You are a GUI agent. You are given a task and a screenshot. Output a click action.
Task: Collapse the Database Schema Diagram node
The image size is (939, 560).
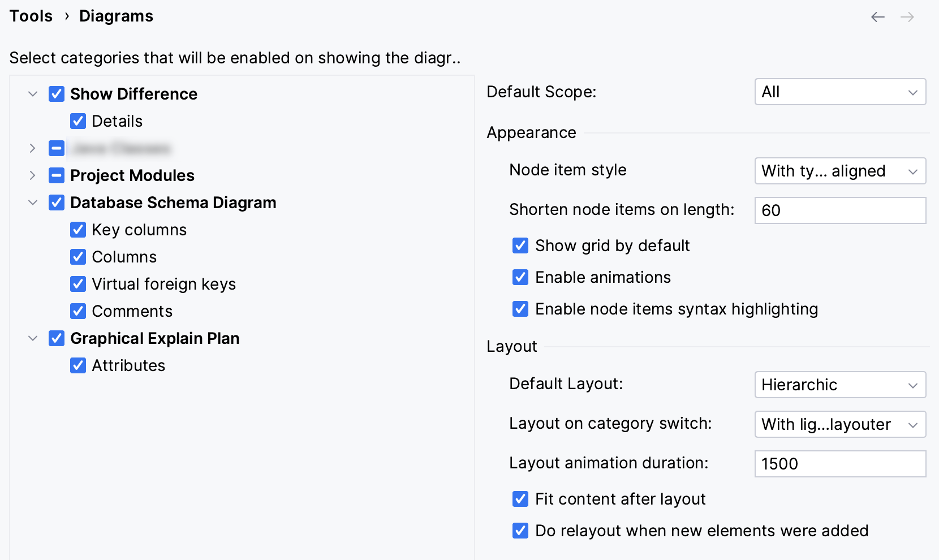pyautogui.click(x=32, y=203)
